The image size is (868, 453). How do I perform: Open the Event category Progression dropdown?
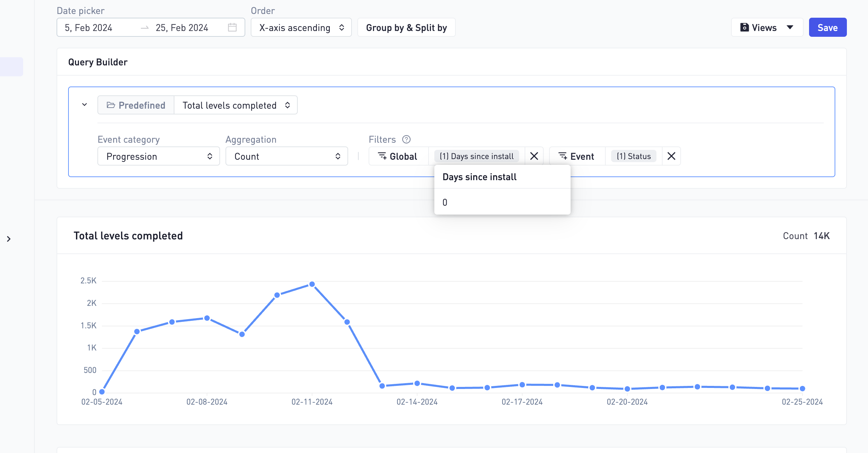point(159,156)
